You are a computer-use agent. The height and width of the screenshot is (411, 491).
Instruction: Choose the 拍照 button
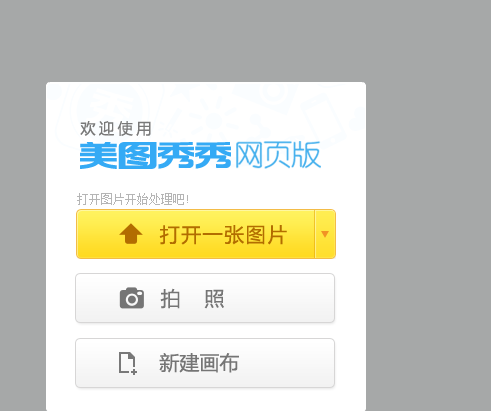(205, 298)
